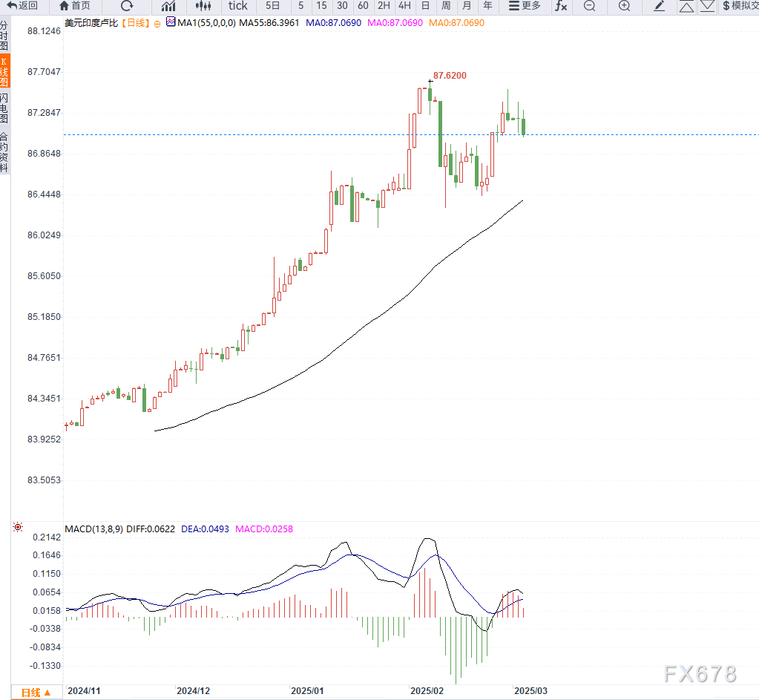Click the refresh icon in toolbar
The width and height of the screenshot is (759, 700).
click(x=126, y=6)
